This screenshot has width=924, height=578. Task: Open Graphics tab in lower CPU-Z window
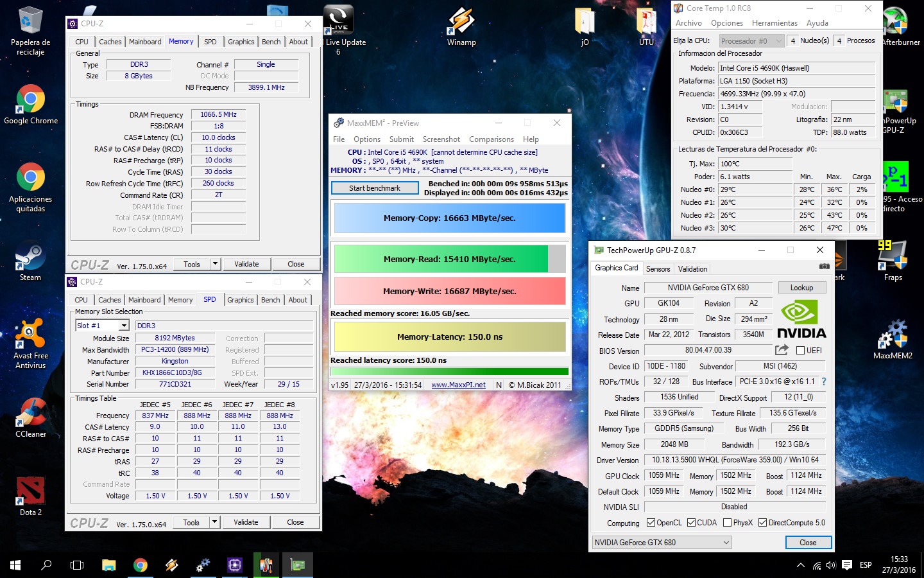tap(241, 300)
